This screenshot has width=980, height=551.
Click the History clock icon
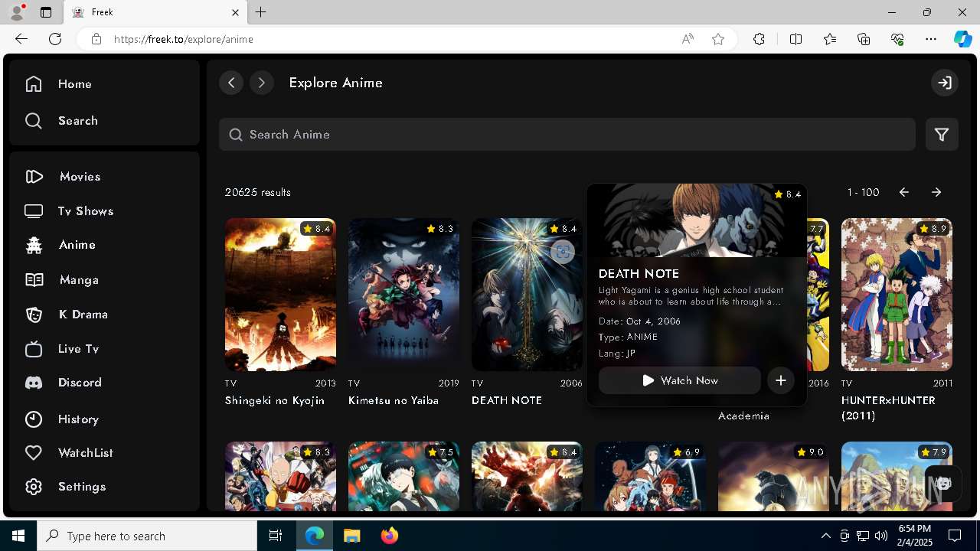34,419
